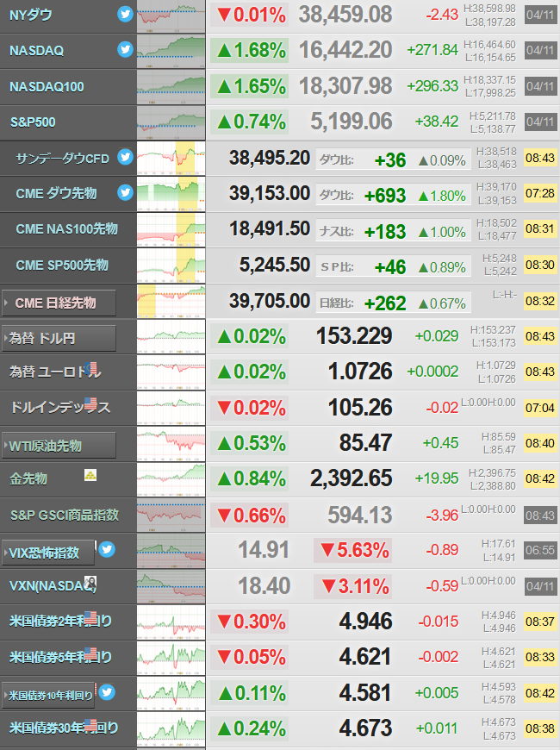Expand the WTI原油先物 button
Image resolution: width=560 pixels, height=750 pixels.
(x=59, y=446)
